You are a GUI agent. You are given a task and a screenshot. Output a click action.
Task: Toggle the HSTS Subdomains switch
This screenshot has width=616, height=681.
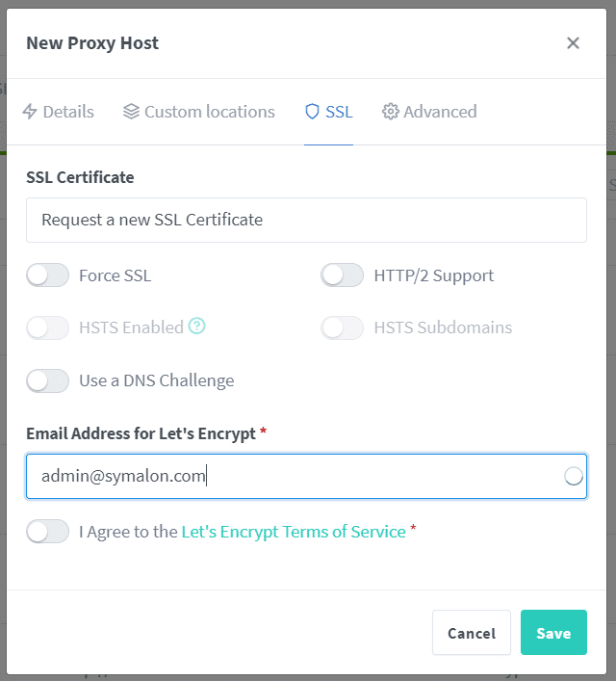343,327
